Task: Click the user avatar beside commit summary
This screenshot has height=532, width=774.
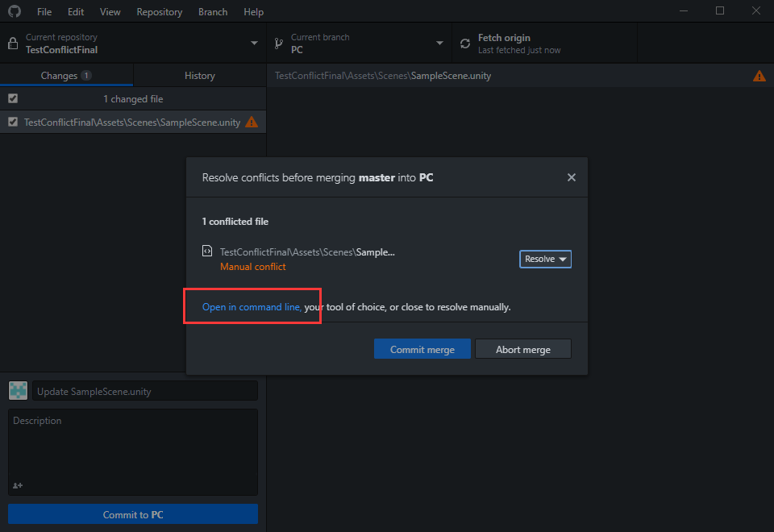Action: point(19,390)
